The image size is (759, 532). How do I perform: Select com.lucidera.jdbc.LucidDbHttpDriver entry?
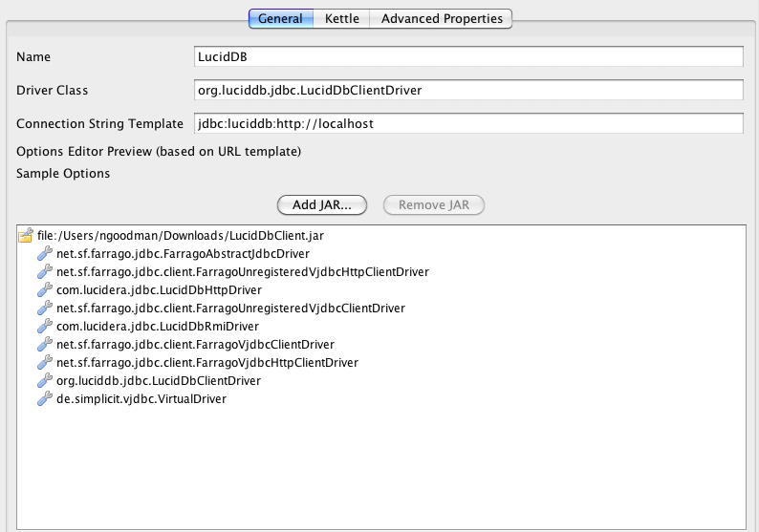point(159,290)
